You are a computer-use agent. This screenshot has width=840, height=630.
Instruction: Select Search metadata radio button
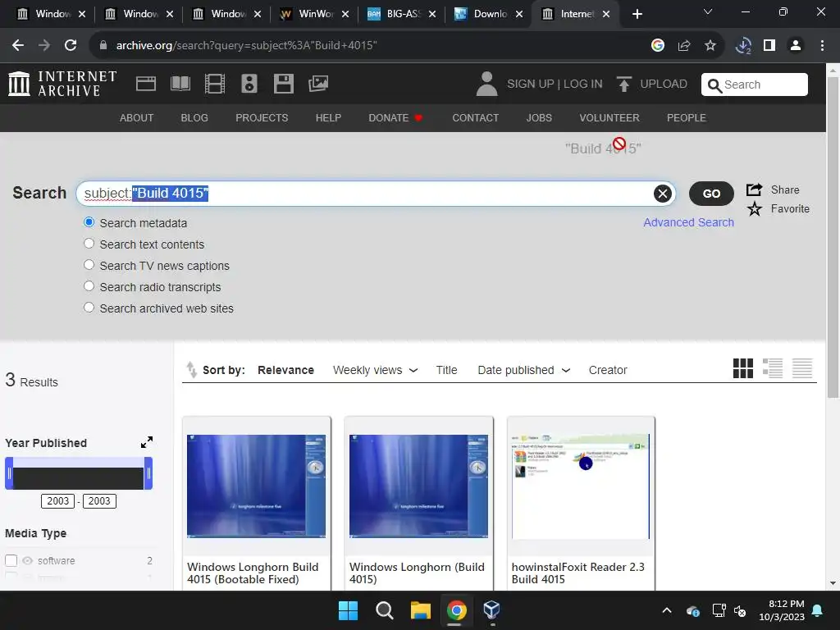click(x=89, y=222)
